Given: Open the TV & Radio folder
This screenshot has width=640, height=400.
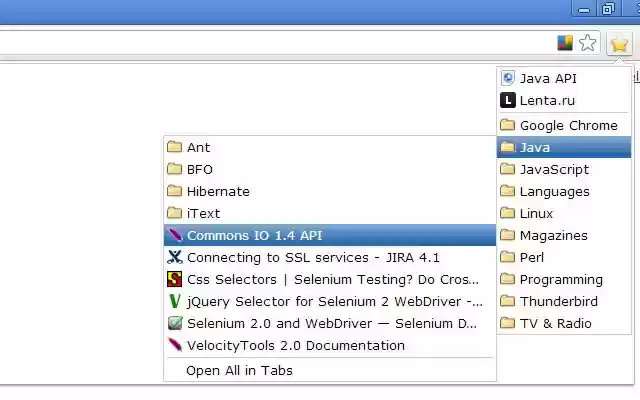Looking at the screenshot, I should 564,324.
